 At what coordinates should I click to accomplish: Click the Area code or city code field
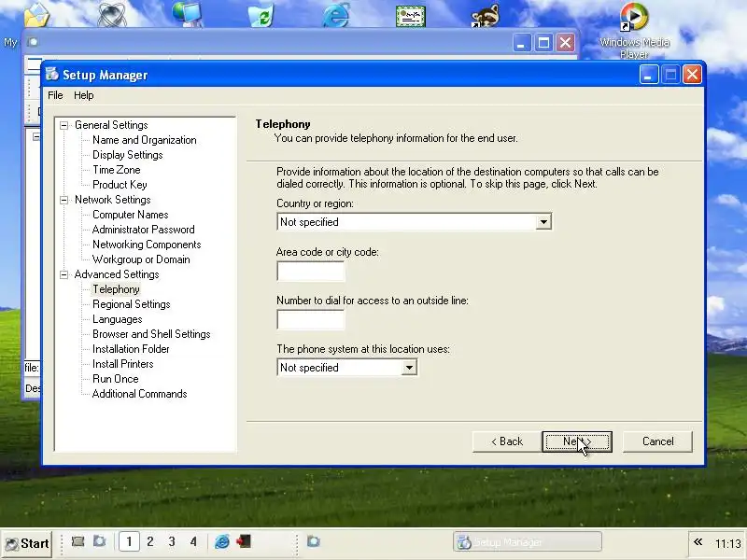pyautogui.click(x=311, y=271)
